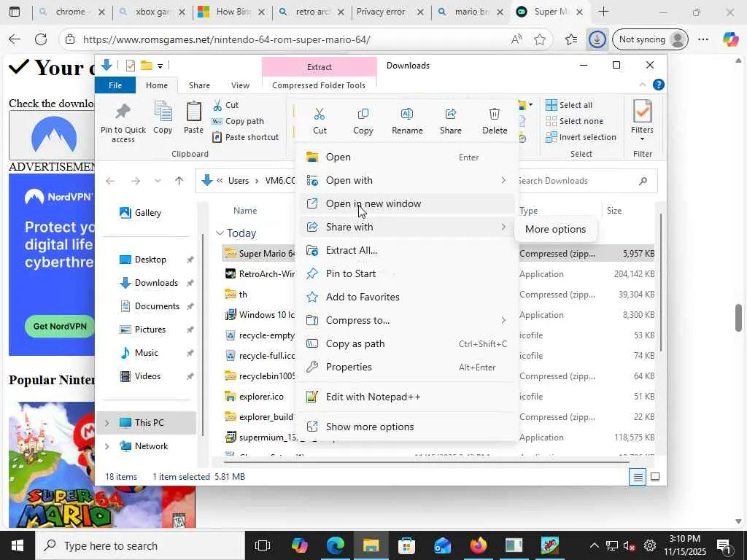Click Edge refresh page icon
747x560 pixels.
coord(41,39)
